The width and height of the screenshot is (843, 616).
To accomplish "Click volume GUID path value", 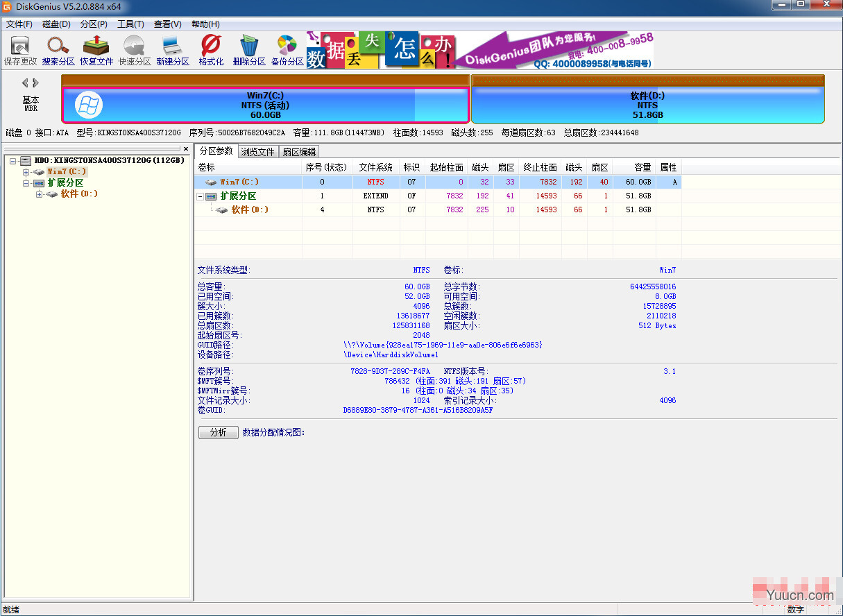I will pos(443,345).
